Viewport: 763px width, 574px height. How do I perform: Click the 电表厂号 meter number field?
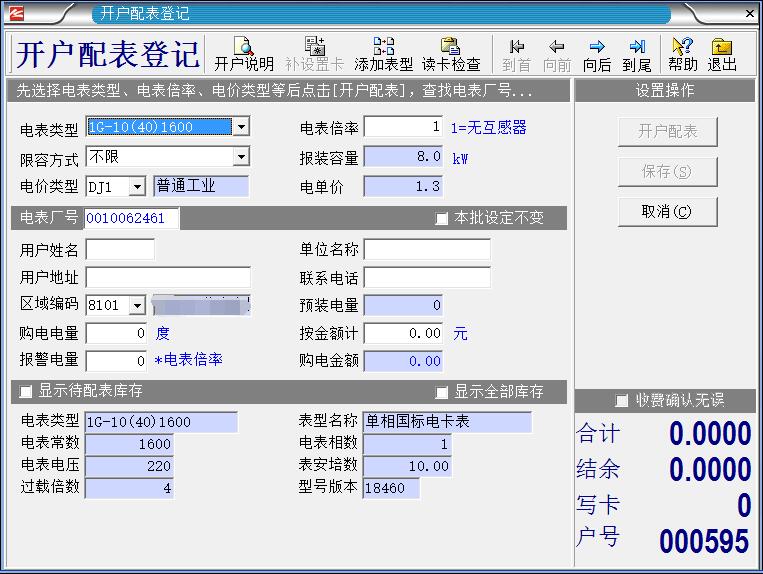click(132, 219)
